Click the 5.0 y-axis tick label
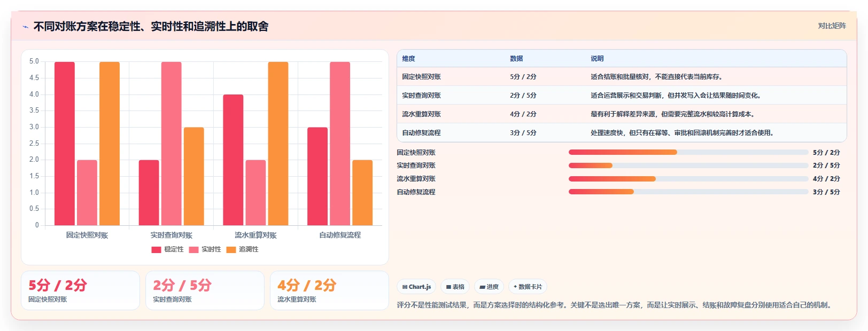 point(34,61)
